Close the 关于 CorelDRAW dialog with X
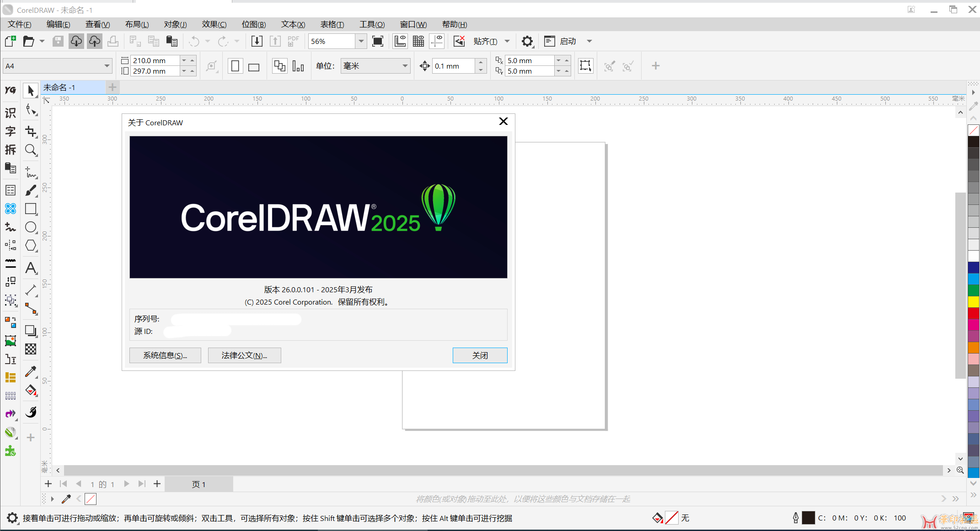 pos(503,121)
